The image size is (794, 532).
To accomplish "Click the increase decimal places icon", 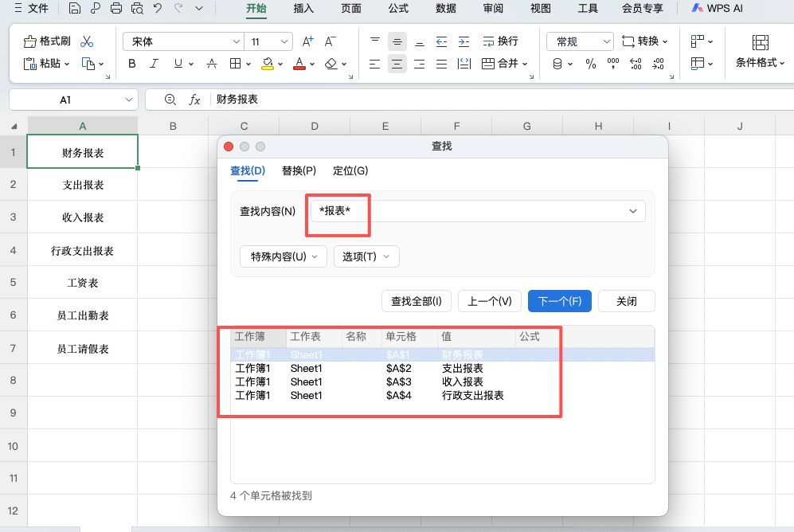I will [636, 64].
